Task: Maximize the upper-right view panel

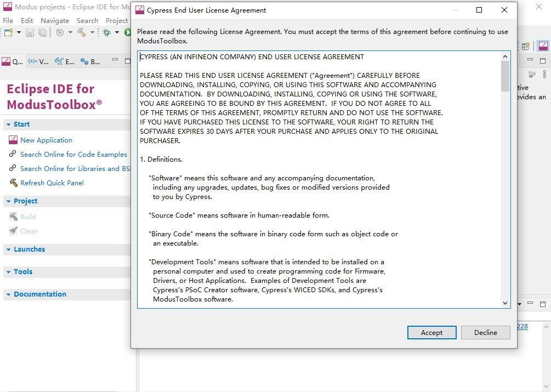Action: (543, 61)
